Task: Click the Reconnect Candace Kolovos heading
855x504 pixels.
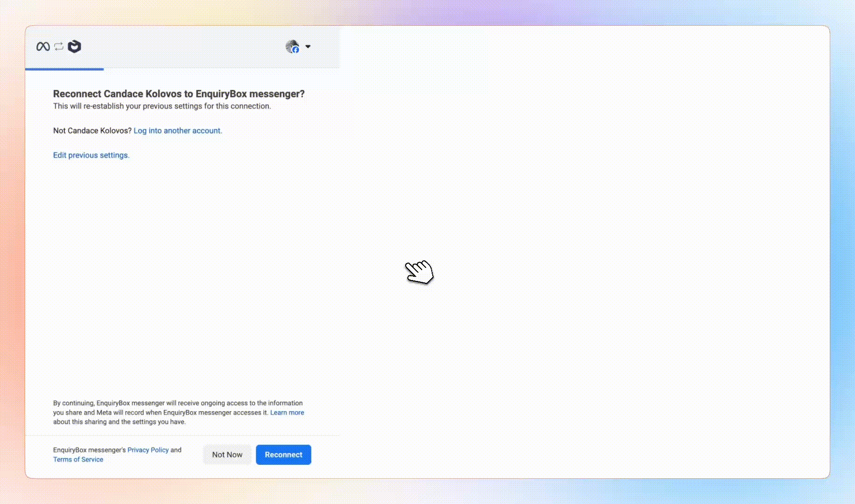Action: 179,94
